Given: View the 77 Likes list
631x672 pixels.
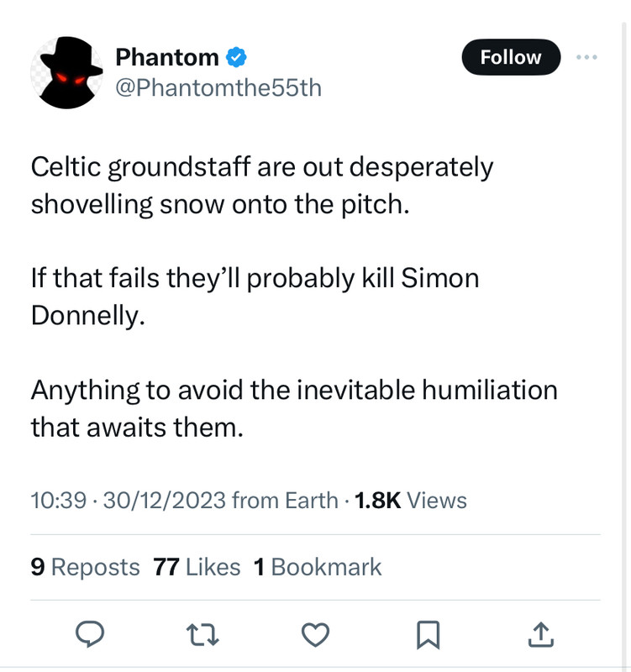Looking at the screenshot, I should (197, 567).
